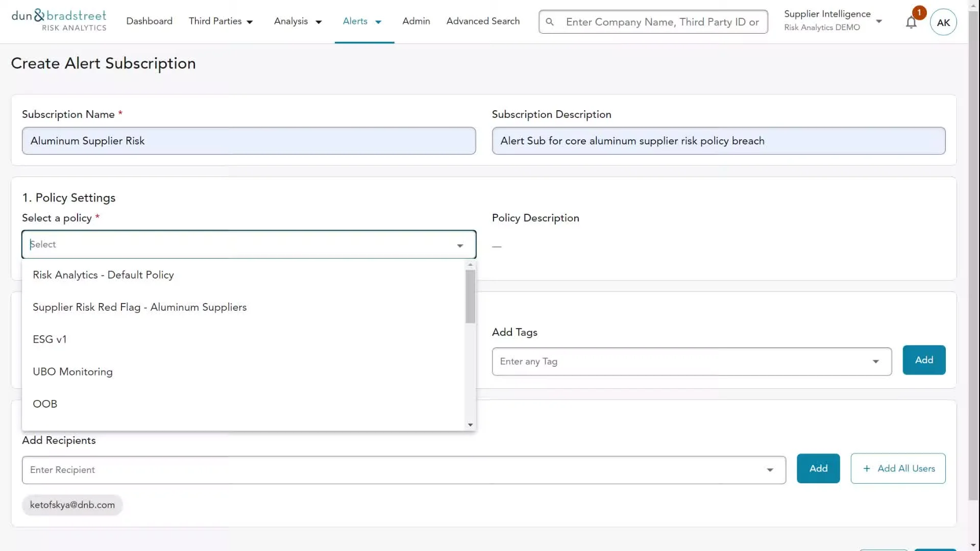The width and height of the screenshot is (980, 551).
Task: Open the Enter any Tag dropdown arrow
Action: click(875, 362)
